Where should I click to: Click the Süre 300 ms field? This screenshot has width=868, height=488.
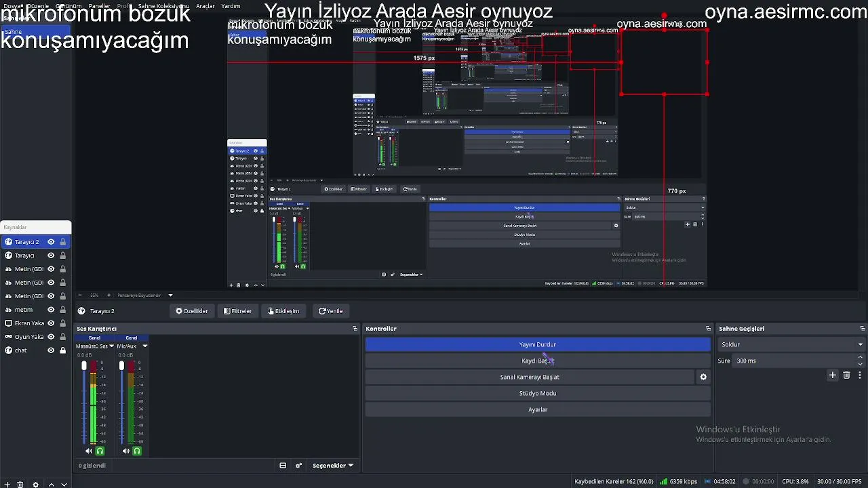click(793, 361)
